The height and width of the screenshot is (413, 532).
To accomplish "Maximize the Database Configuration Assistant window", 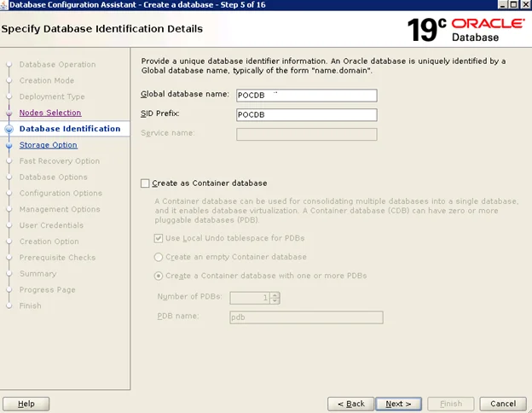I will 514,5.
